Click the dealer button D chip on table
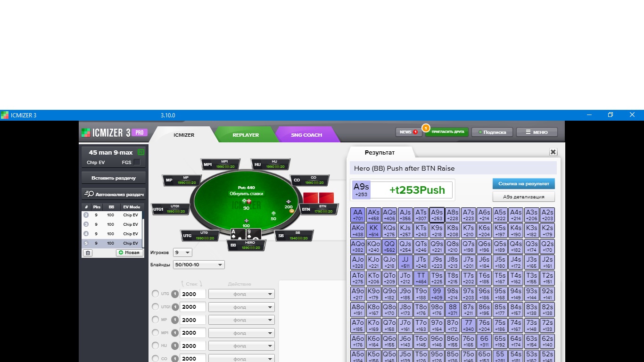This screenshot has height=362, width=644. (291, 211)
